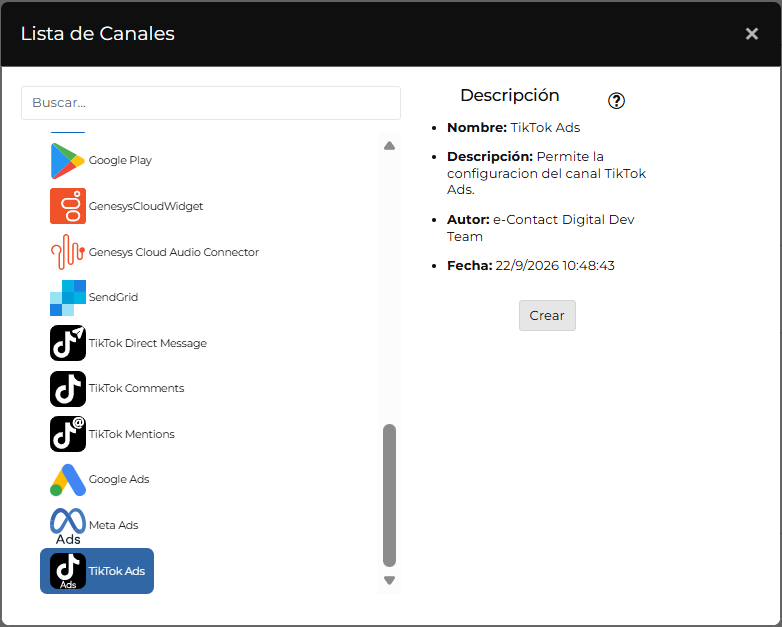782x627 pixels.
Task: Click the Fecha value "22/9/2026 10:48:43"
Action: pos(555,265)
